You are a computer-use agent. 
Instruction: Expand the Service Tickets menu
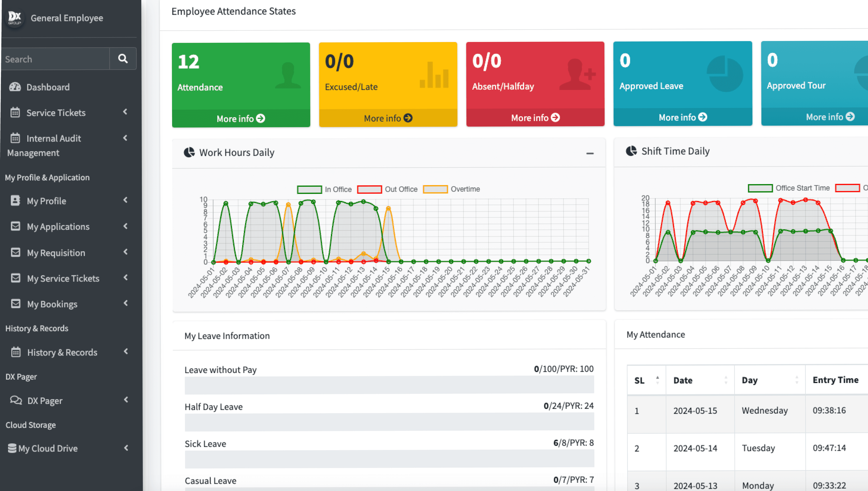coord(56,113)
